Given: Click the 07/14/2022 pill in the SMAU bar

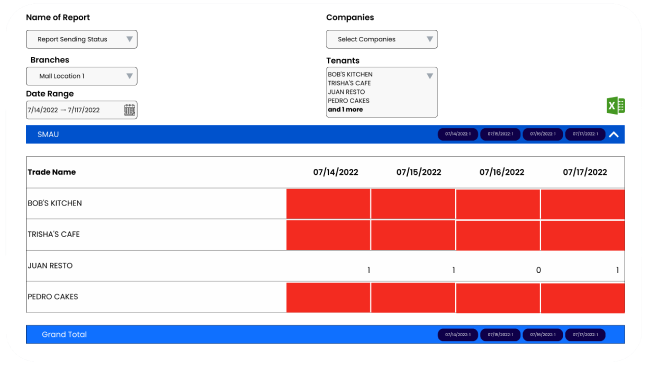Looking at the screenshot, I should 458,134.
